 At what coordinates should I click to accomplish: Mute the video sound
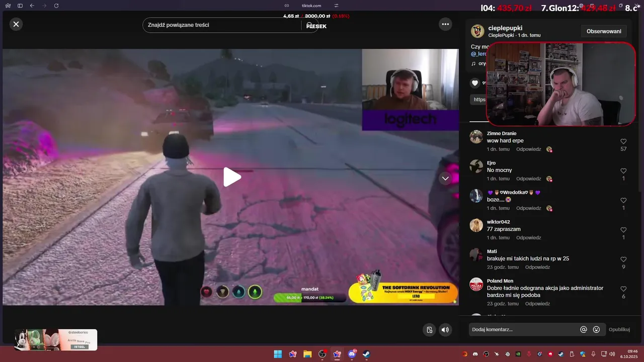(x=445, y=330)
